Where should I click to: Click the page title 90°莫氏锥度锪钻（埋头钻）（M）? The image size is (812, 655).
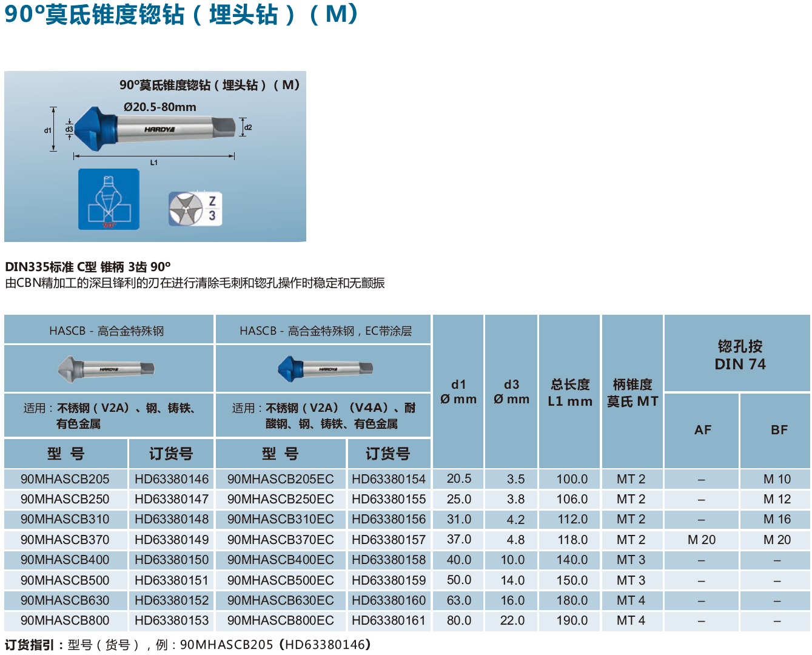click(x=181, y=14)
